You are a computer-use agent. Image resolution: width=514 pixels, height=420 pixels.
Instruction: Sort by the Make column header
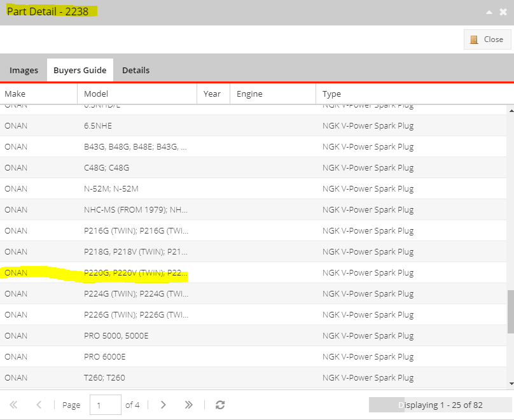click(38, 94)
